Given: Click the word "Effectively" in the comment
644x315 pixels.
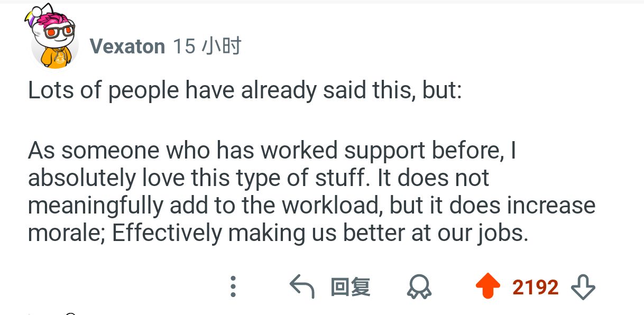Looking at the screenshot, I should [167, 233].
